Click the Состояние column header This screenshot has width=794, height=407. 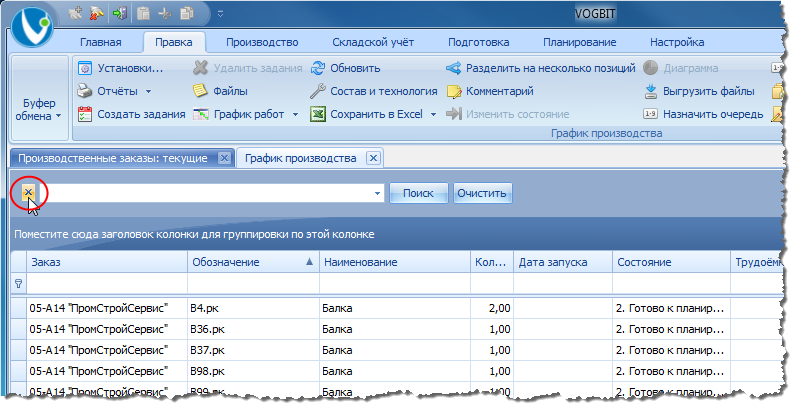671,262
